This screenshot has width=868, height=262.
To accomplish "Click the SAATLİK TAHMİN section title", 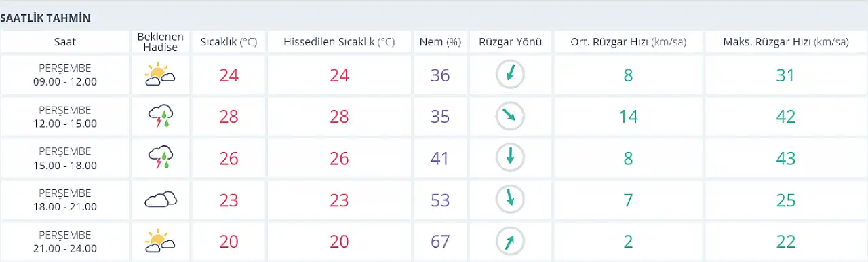I will 45,17.
